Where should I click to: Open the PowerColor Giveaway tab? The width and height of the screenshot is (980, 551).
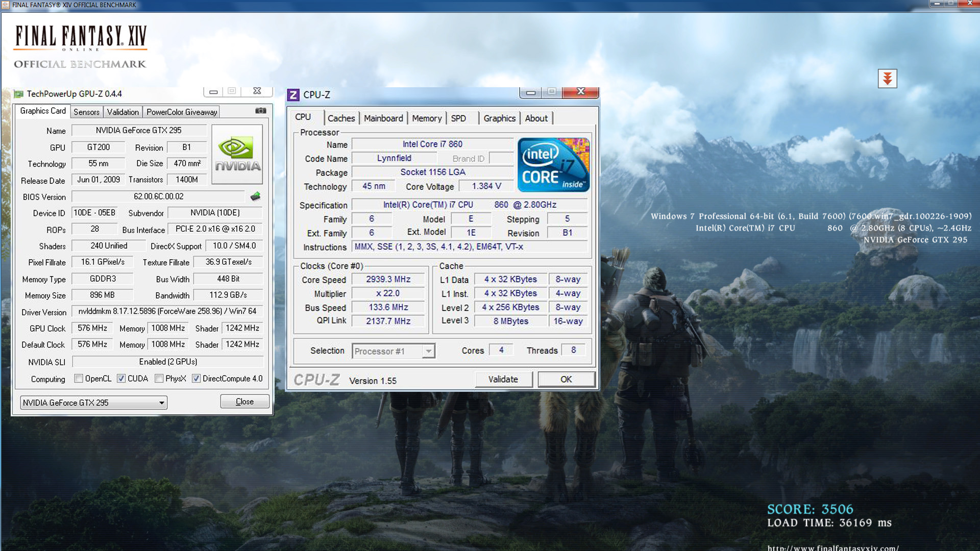(182, 112)
